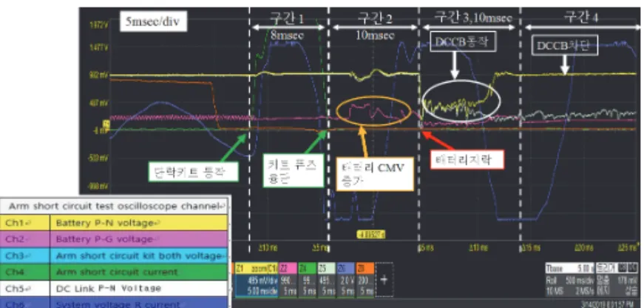Image resolution: width=644 pixels, height=308 pixels.
Task: Select the green Z4 trace descriptor box
Action: coord(308,280)
